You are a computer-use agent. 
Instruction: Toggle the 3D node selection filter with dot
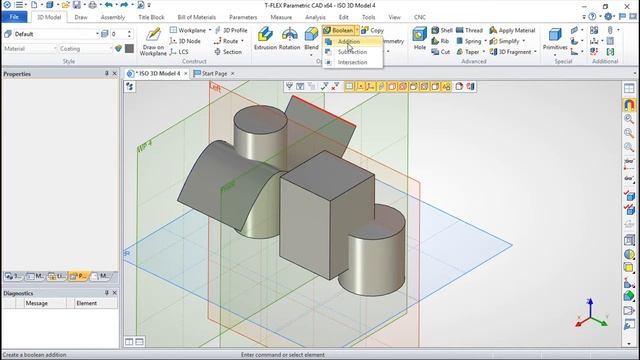click(360, 86)
